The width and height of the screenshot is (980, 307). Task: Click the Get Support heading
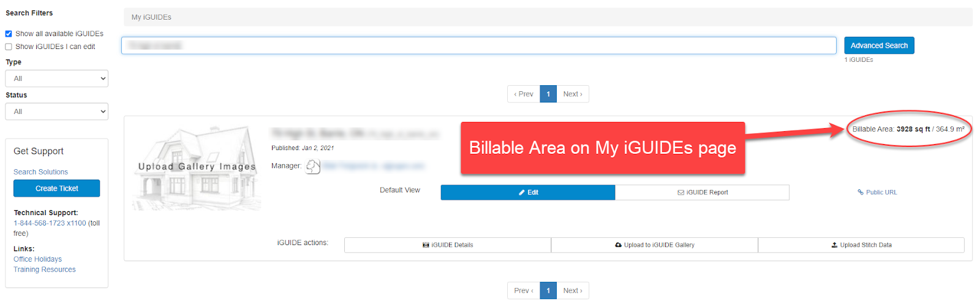pyautogui.click(x=39, y=151)
